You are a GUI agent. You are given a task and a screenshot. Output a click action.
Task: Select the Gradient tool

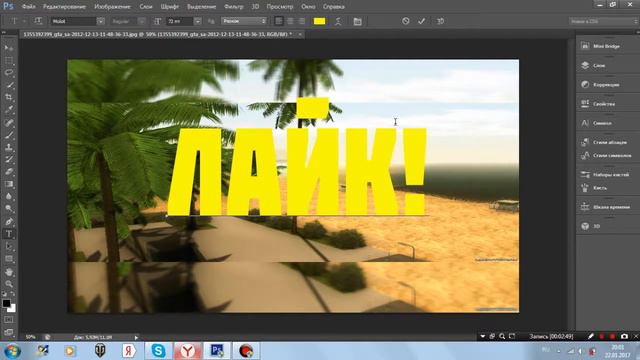(9, 184)
